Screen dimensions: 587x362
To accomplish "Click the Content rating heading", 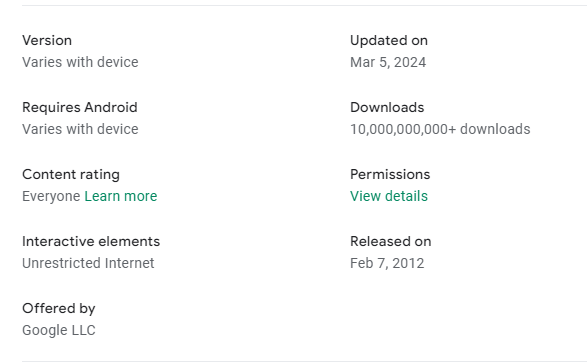I will click(x=71, y=174).
